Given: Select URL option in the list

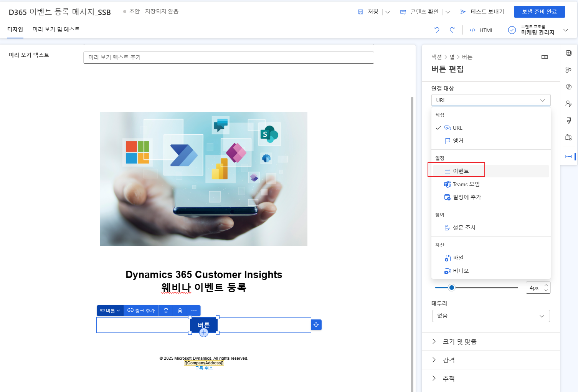Looking at the screenshot, I should (x=491, y=128).
